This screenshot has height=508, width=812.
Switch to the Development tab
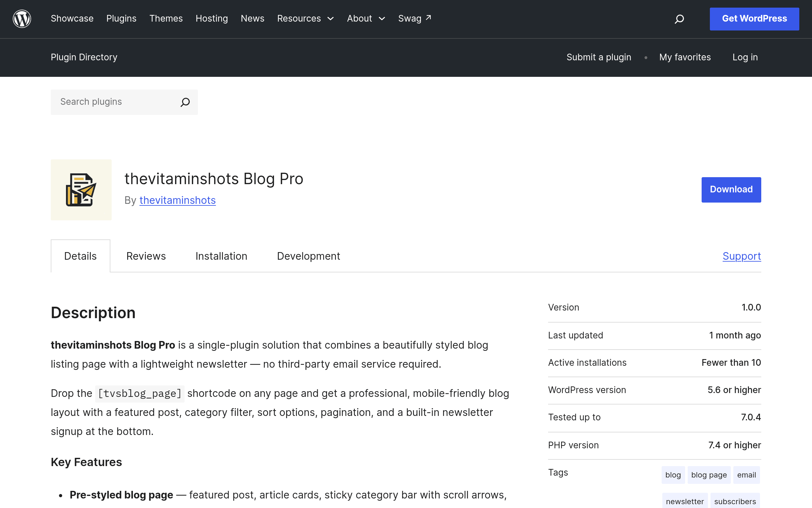click(x=309, y=256)
